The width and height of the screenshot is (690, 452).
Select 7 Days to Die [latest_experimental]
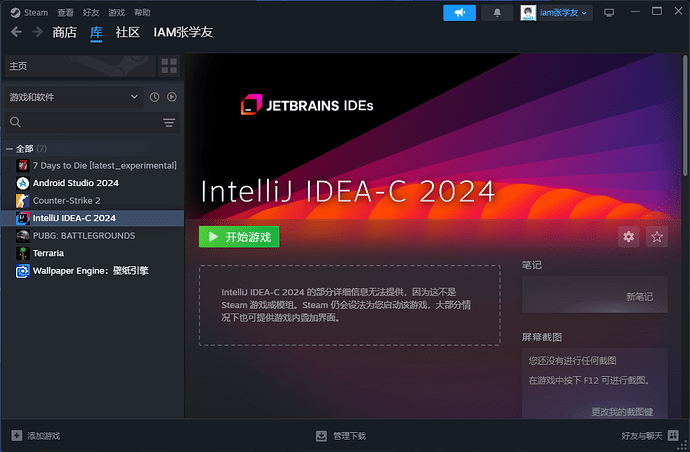(x=92, y=165)
